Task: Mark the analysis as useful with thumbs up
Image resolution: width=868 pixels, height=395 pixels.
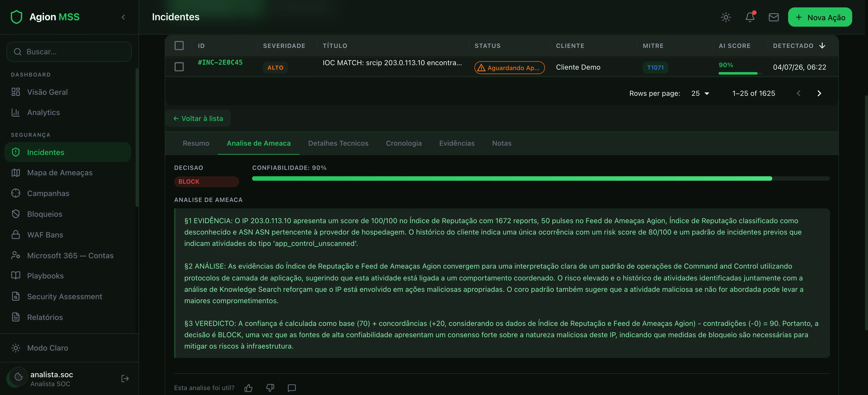Action: (248, 388)
